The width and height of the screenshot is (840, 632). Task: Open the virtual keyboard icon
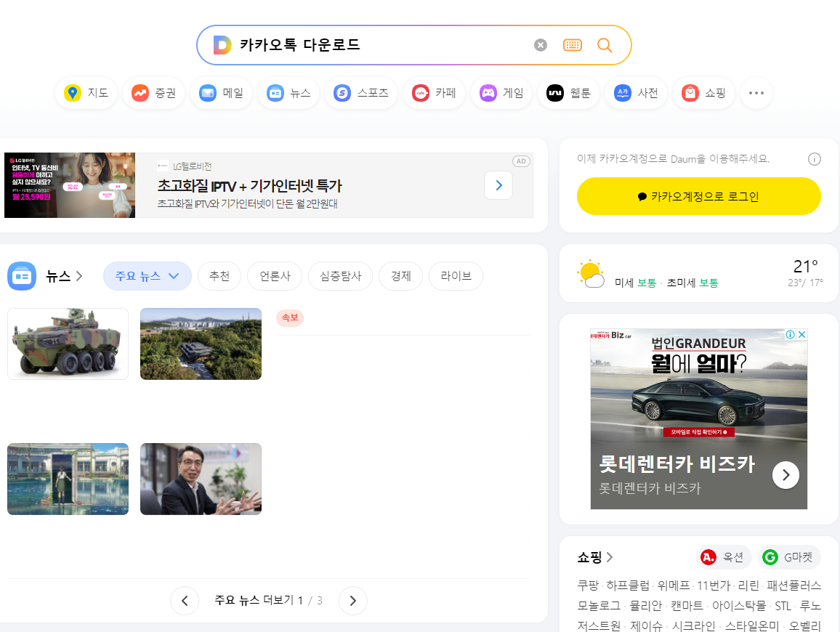(572, 45)
